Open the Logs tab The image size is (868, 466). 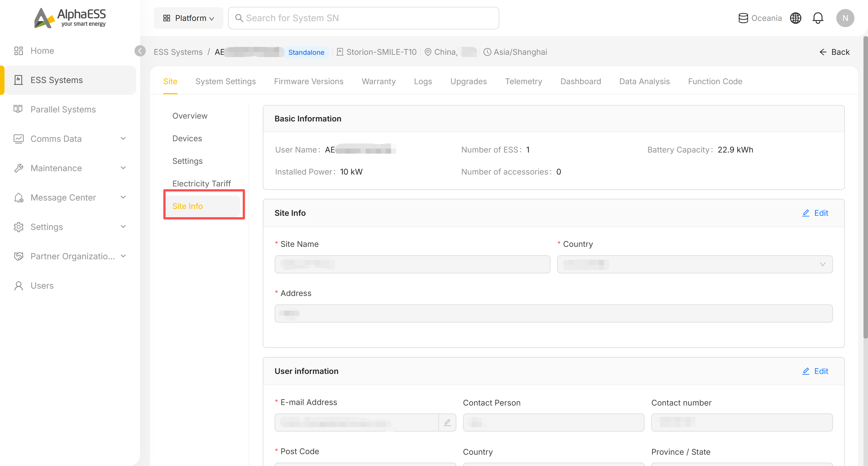423,82
